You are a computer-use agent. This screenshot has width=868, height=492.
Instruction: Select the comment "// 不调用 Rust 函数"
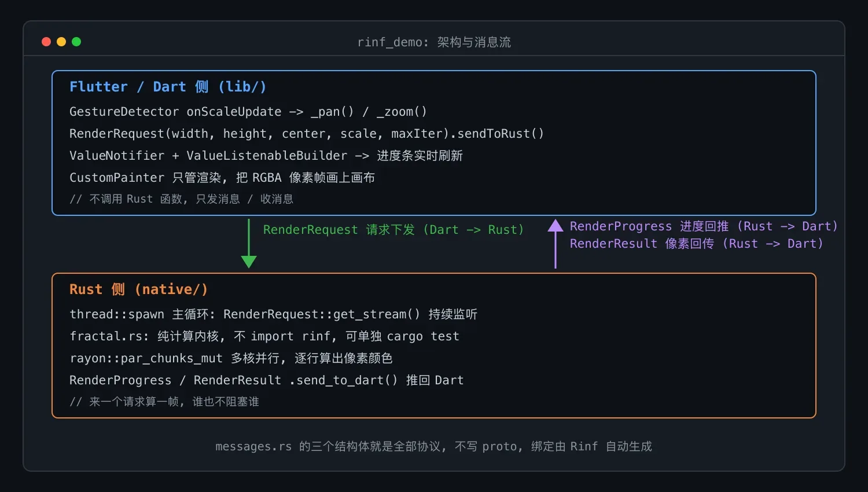click(x=182, y=199)
